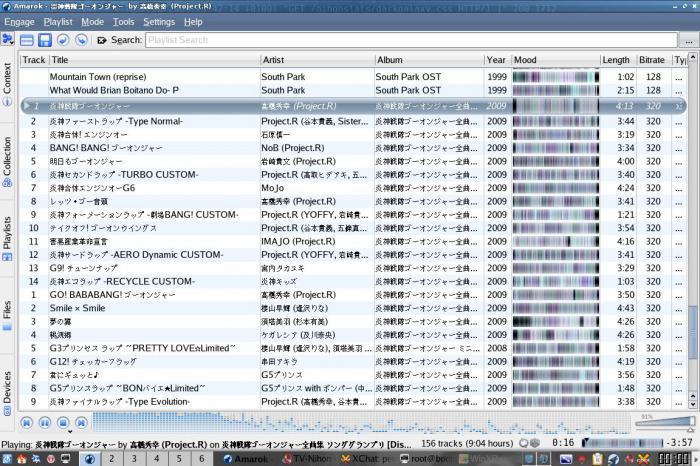Click the '156 tracks (9:04 hours)' status text

[x=467, y=443]
